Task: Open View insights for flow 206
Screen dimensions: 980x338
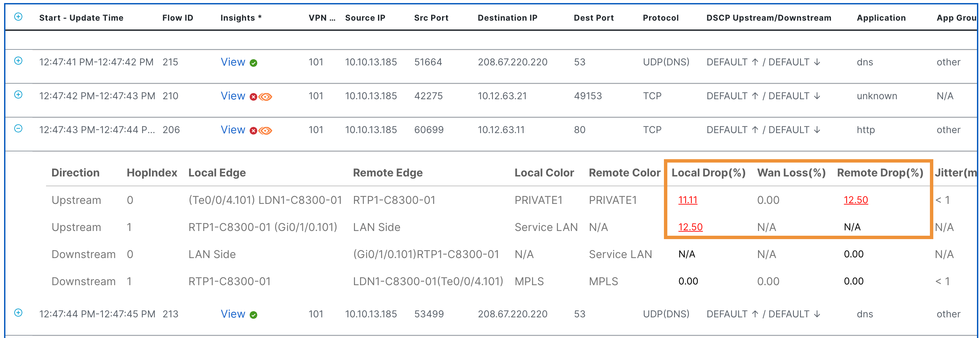Action: coord(233,130)
